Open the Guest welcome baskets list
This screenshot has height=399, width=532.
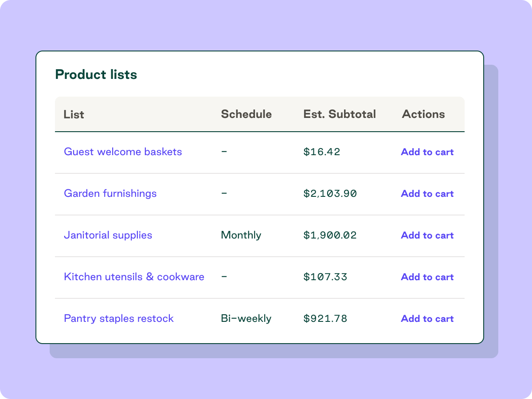tap(123, 152)
